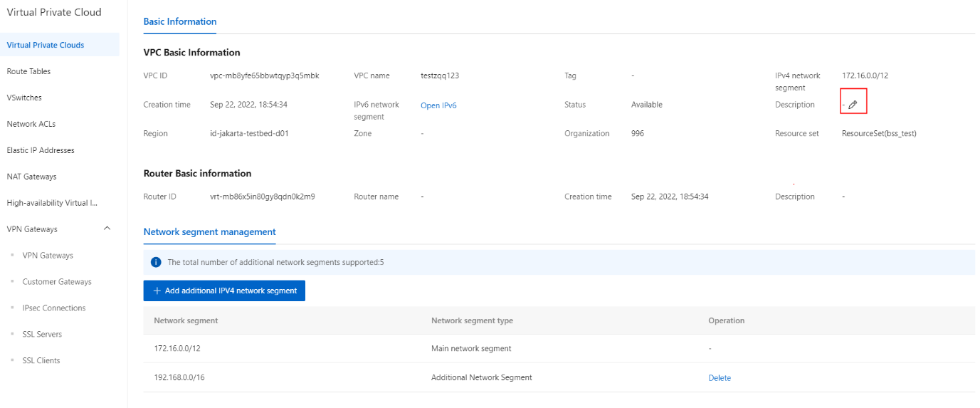Viewport: 980px width, 408px height.
Task: Click the Virtual Private Cloud sidebar title
Action: point(54,12)
